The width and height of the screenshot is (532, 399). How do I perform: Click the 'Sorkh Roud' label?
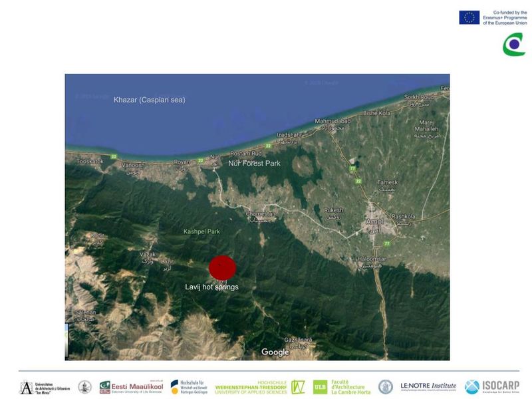click(x=419, y=97)
